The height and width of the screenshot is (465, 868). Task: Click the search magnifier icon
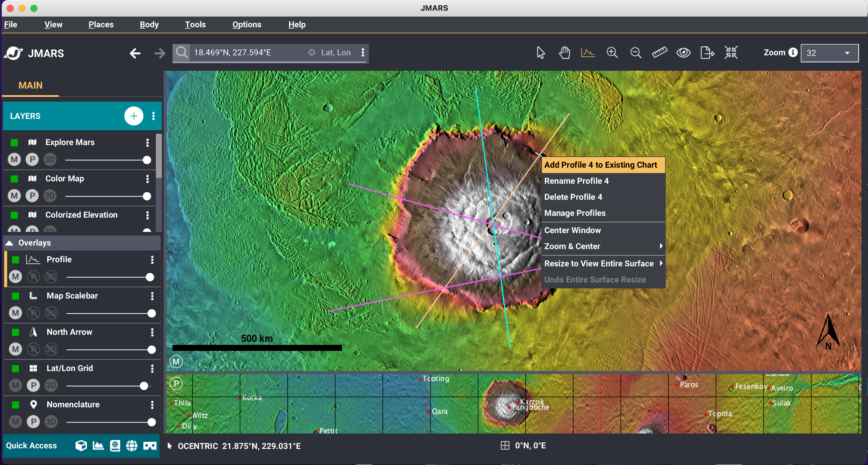(182, 53)
